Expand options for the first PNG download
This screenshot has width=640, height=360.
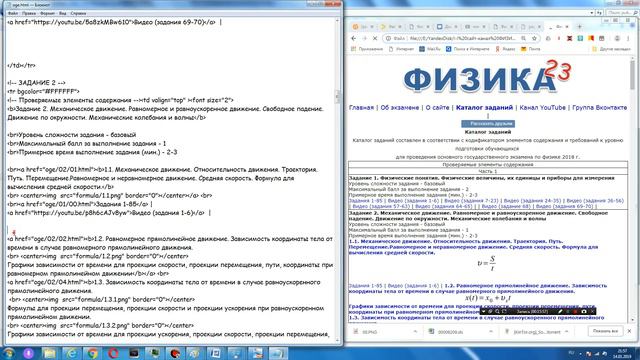click(415, 332)
